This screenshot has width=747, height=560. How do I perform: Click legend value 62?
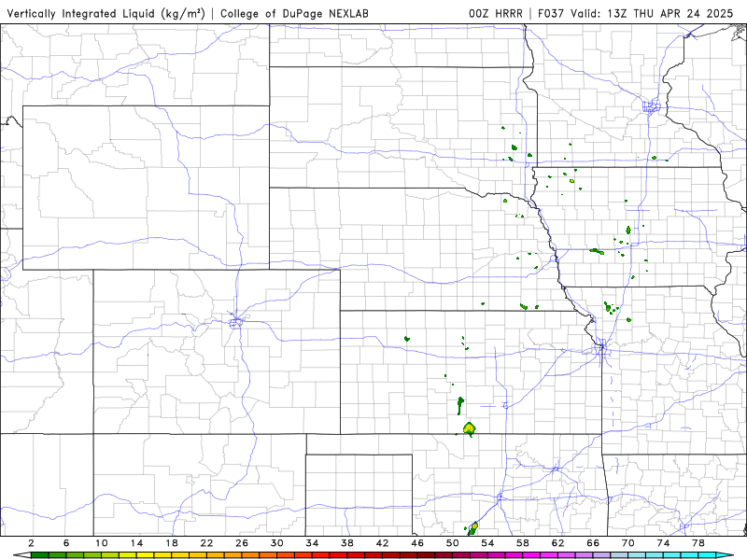[x=557, y=543]
